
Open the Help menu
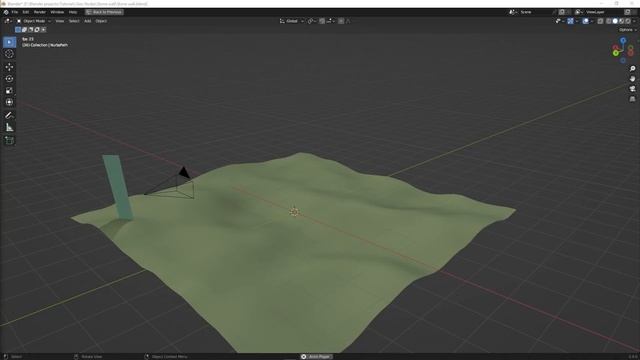[73, 12]
